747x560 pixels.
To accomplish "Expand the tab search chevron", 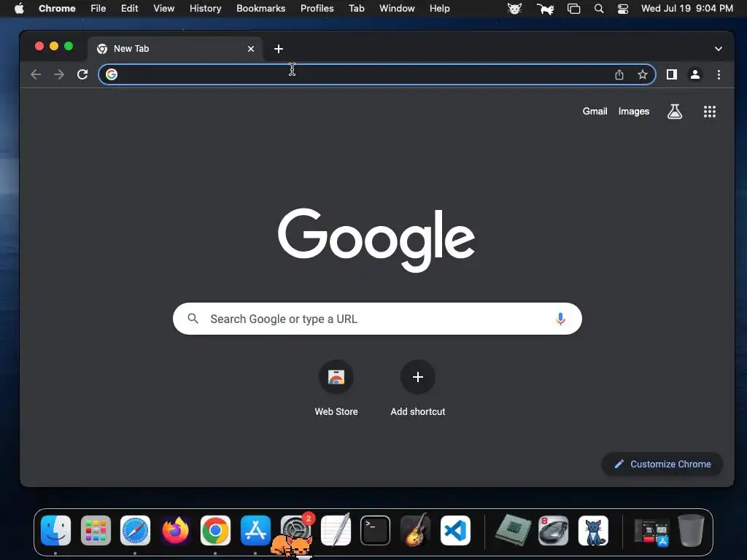I will pyautogui.click(x=718, y=49).
